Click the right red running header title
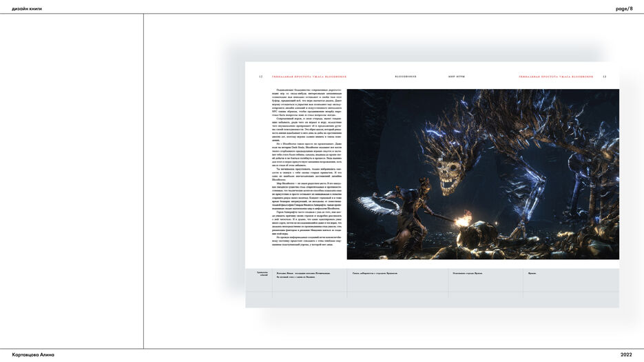The width and height of the screenshot is (644, 362). (x=556, y=77)
